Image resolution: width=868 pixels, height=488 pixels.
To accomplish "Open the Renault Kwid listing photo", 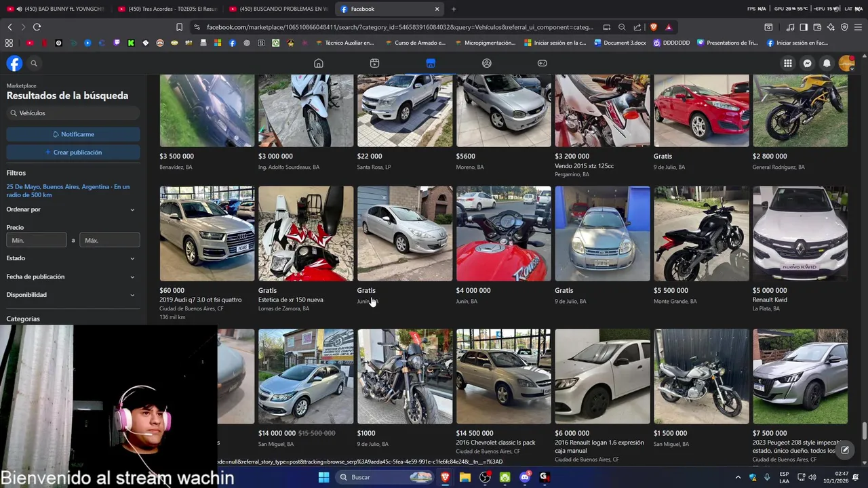I will (800, 233).
